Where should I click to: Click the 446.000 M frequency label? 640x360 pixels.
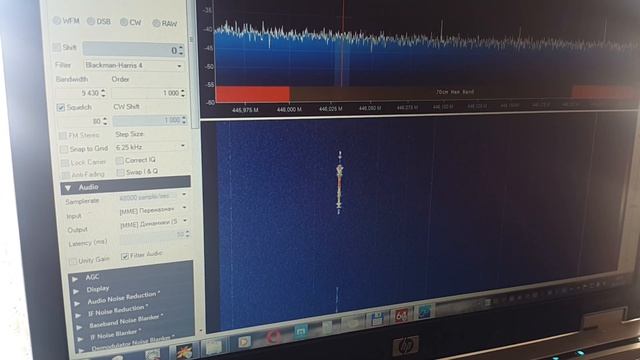289,109
